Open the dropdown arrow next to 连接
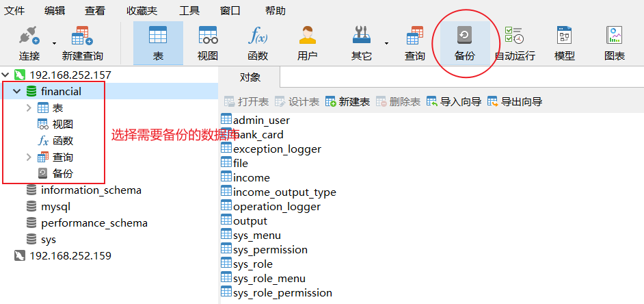 (x=54, y=43)
